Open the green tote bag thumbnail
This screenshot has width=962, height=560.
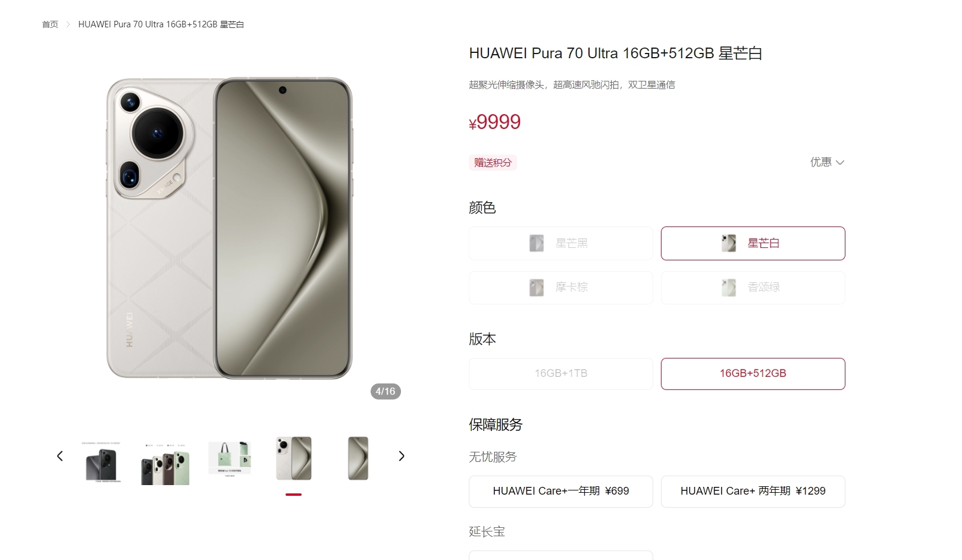pos(230,458)
